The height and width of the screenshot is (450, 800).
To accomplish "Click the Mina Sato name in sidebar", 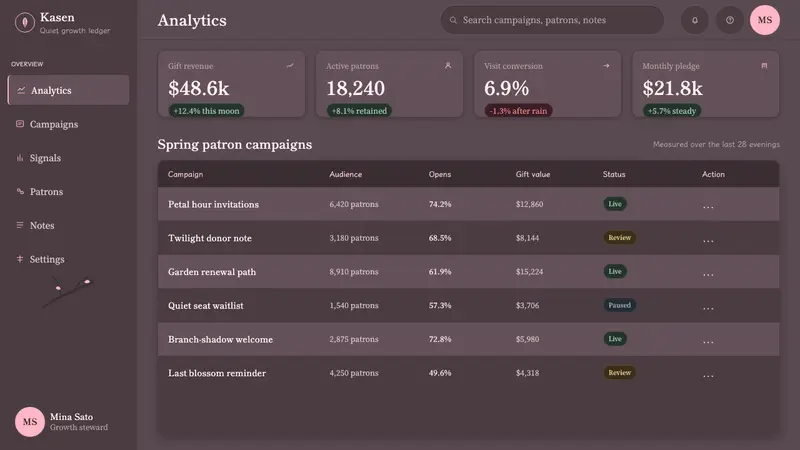I will 71,416.
